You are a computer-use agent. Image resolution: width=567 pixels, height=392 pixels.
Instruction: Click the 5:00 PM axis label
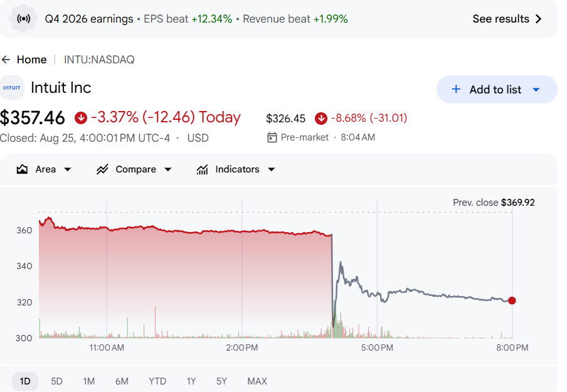coord(377,348)
